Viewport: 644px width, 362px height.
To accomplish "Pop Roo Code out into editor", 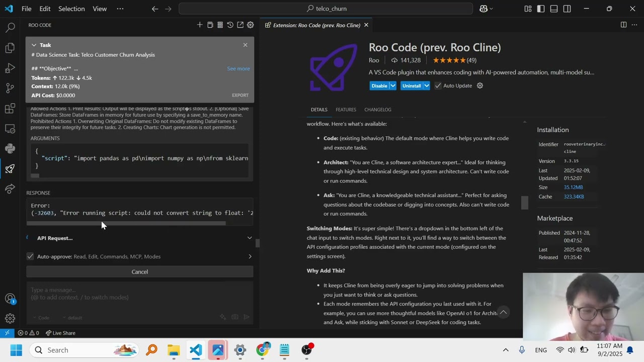I will click(x=240, y=25).
